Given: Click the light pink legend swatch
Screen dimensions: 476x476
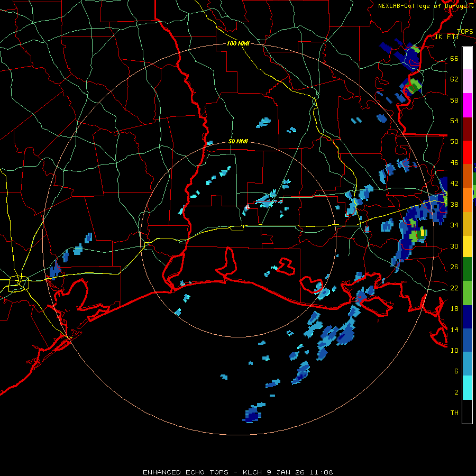Looking at the screenshot, I should coord(467,81).
